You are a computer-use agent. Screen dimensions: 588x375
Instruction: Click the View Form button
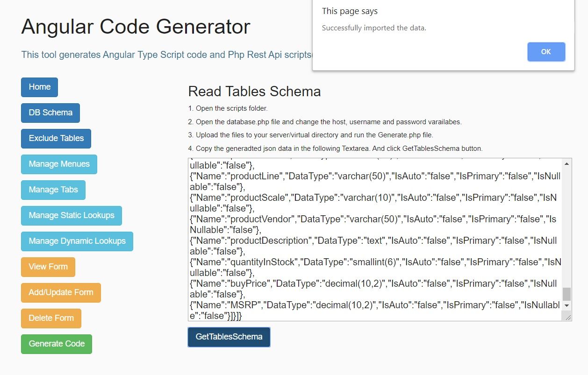coord(48,267)
